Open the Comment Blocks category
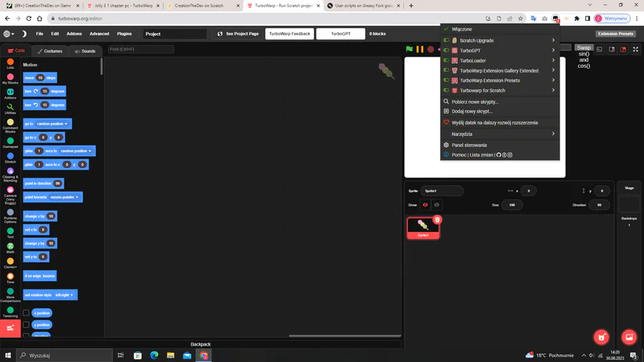 pos(10,126)
